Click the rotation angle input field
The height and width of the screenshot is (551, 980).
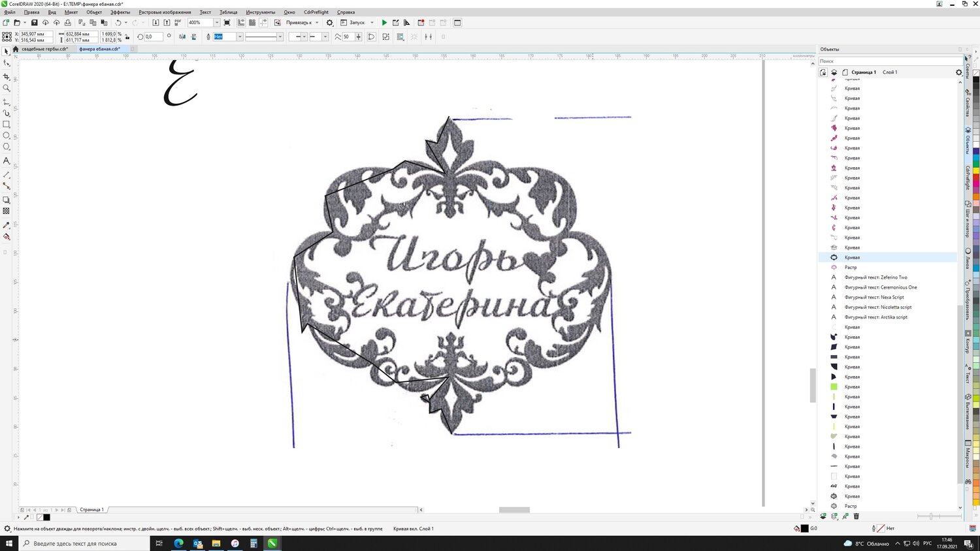[154, 37]
